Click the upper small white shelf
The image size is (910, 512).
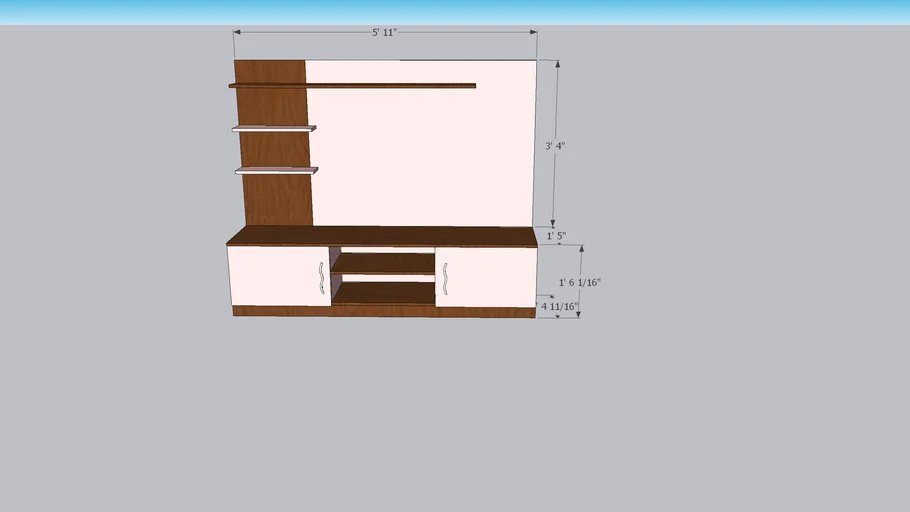274,128
